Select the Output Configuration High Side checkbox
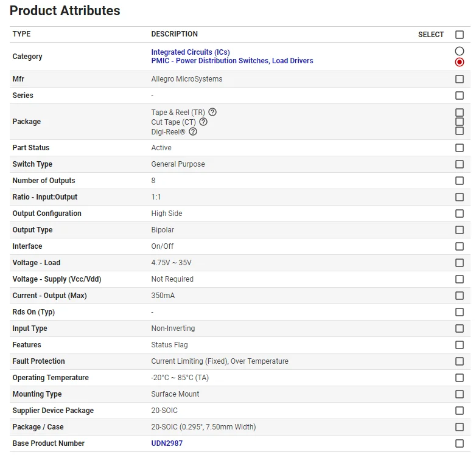The width and height of the screenshot is (476, 455). pos(460,214)
